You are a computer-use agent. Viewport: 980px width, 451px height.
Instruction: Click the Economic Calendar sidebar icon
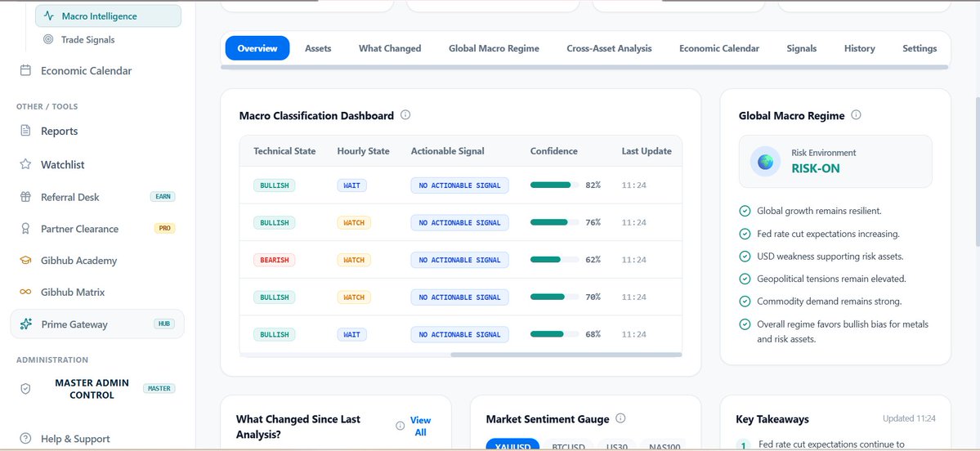tap(25, 70)
